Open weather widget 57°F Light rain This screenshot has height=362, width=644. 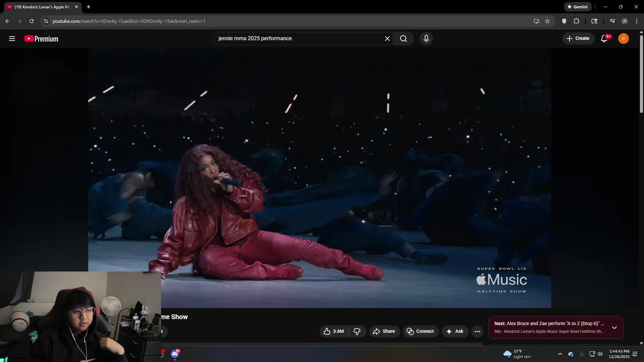click(518, 354)
